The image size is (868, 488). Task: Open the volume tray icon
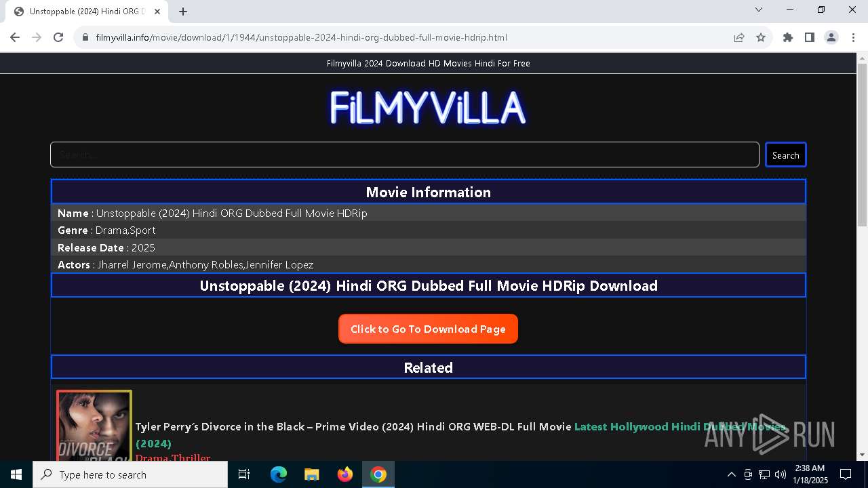click(781, 474)
